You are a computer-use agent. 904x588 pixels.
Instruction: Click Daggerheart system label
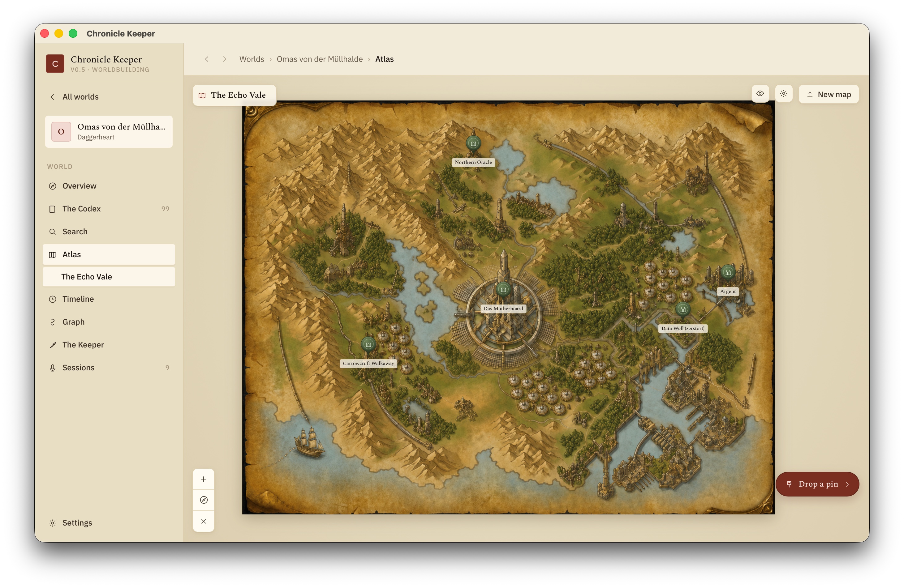(x=96, y=137)
